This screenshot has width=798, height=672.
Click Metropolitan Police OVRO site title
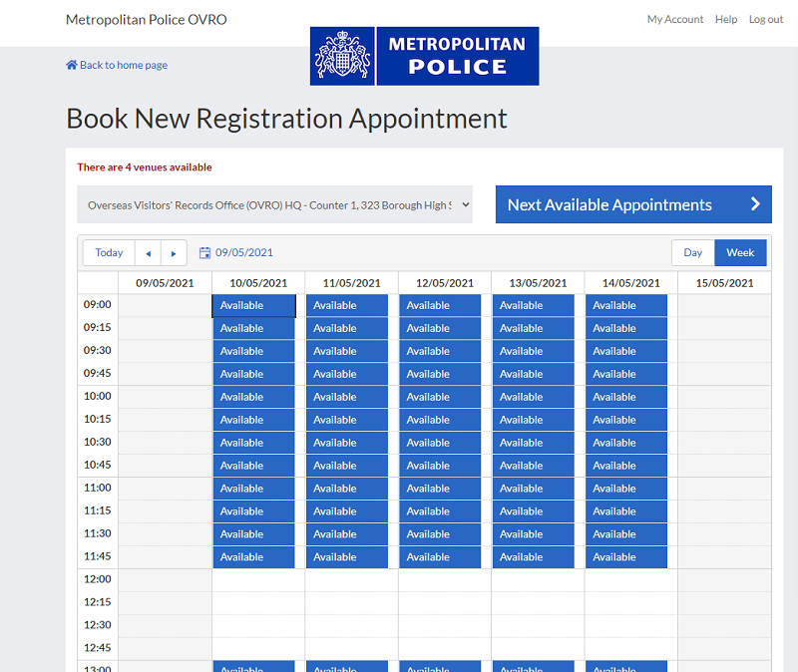coord(146,19)
